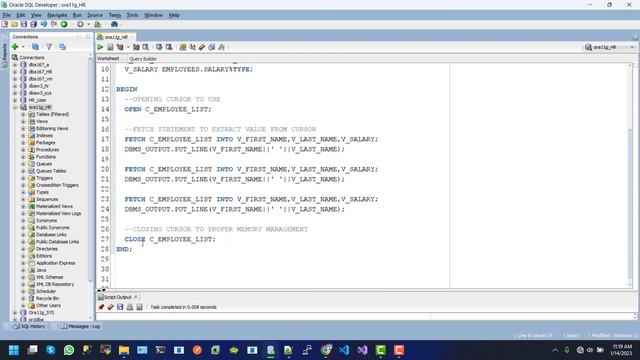Viewport: 640px width, 360px height.
Task: Open the Tools menu
Action: click(132, 15)
